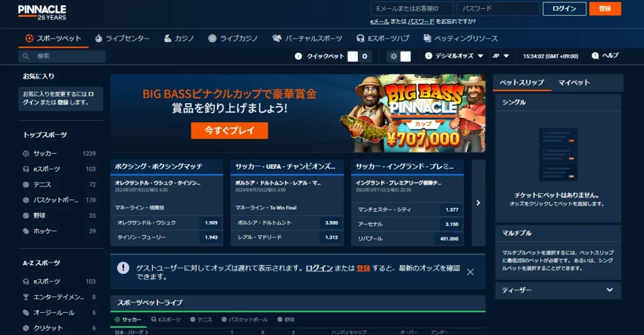The width and height of the screenshot is (644, 335).
Task: Open the JP language dropdown
Action: point(500,56)
